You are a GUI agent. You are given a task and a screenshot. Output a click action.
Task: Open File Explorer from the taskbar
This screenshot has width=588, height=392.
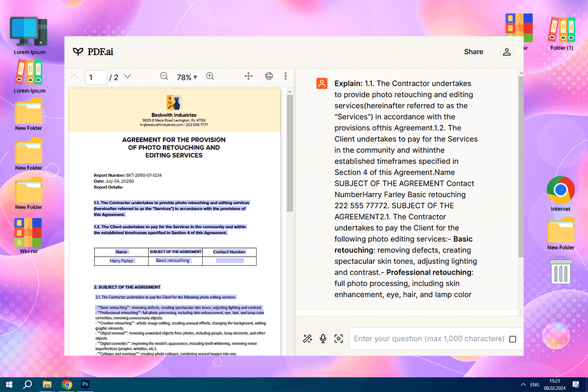coord(47,385)
